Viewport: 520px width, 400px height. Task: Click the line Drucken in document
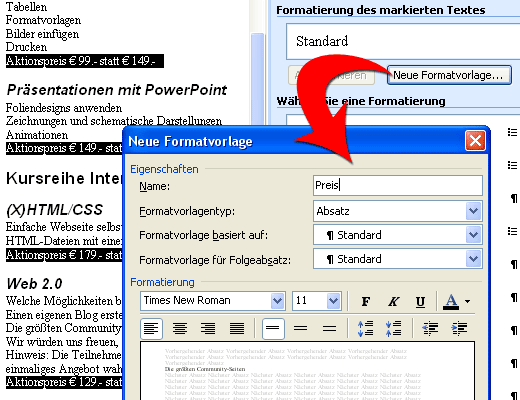click(x=26, y=47)
